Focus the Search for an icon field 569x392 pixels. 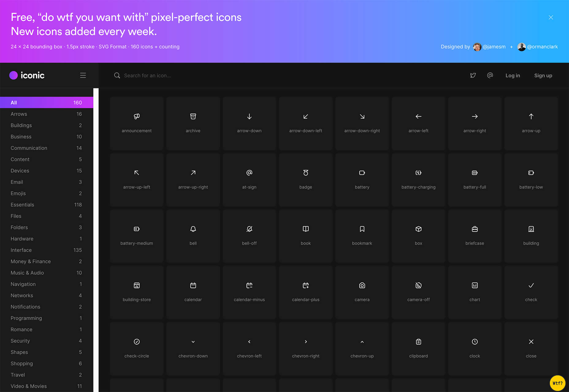[147, 75]
